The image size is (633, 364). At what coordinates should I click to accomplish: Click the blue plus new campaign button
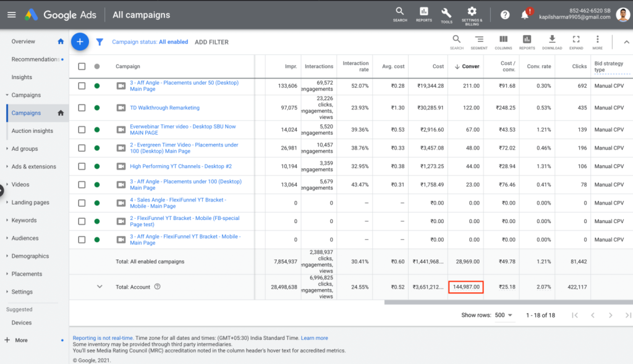click(x=80, y=41)
